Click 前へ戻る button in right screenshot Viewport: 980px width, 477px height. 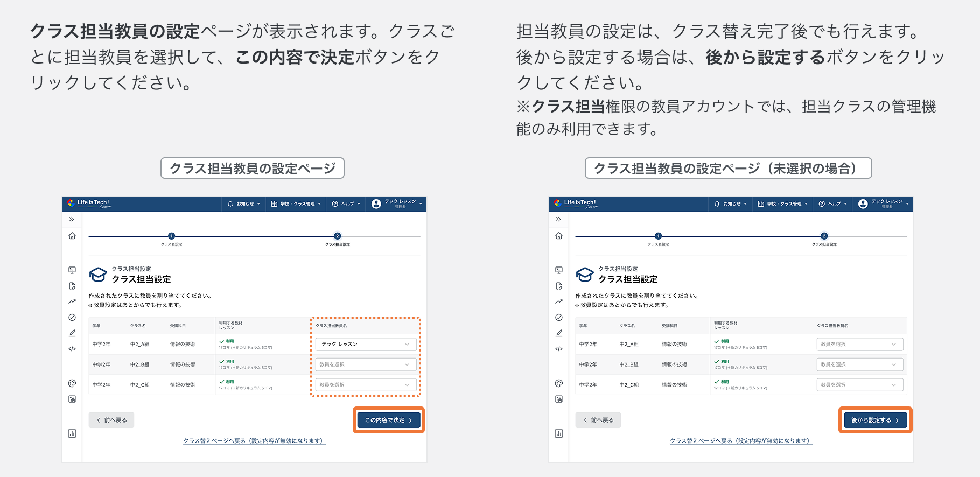pos(598,420)
